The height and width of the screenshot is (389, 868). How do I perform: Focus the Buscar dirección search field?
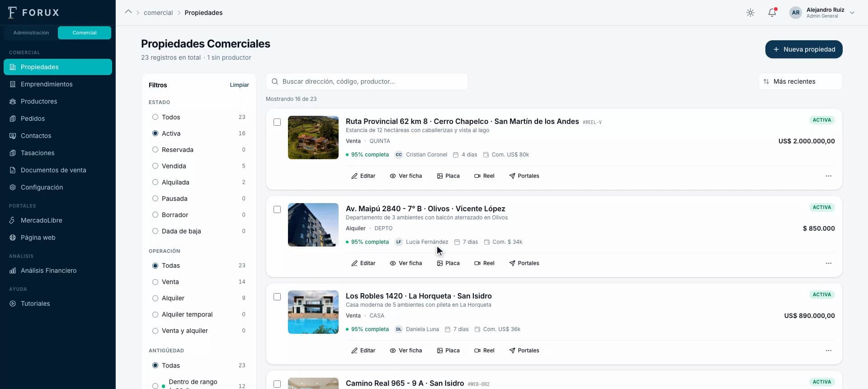pyautogui.click(x=367, y=81)
